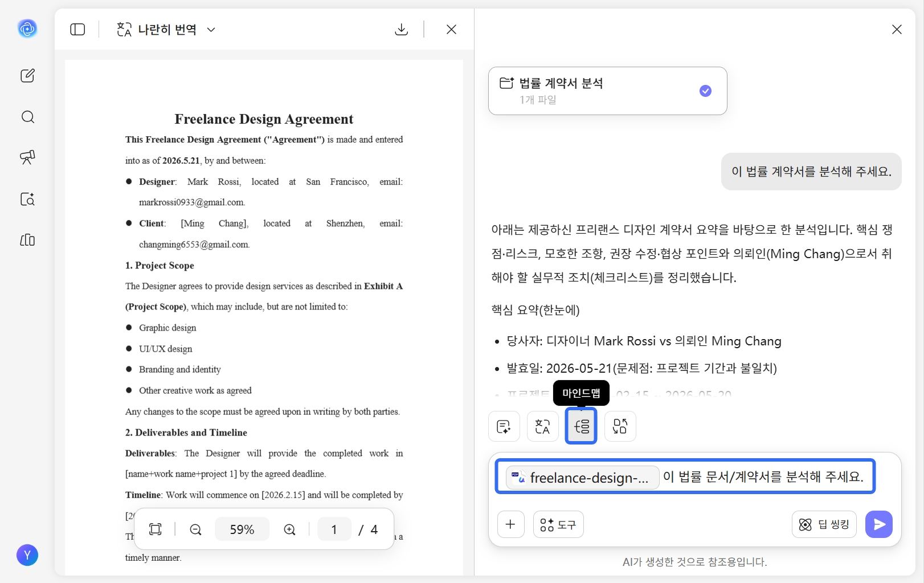Viewport: 924px width, 583px height.
Task: Select the format conversion tool icon
Action: coord(619,426)
